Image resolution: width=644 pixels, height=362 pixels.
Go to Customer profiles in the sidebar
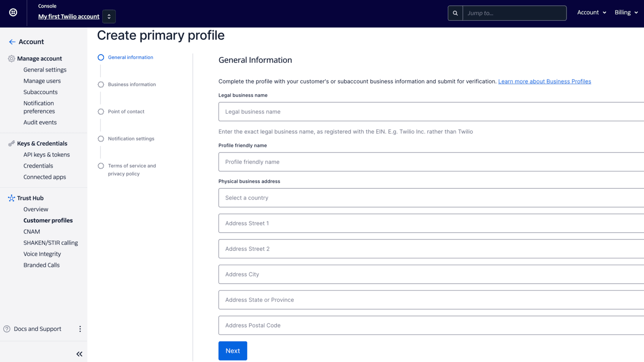[x=48, y=220]
